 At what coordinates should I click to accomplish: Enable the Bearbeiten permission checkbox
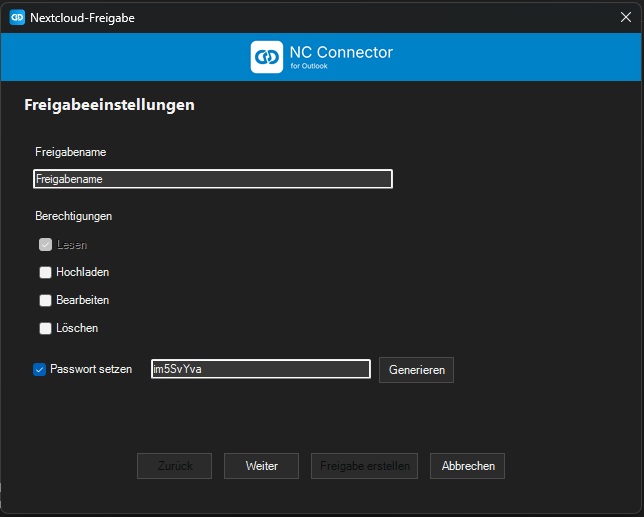pos(45,300)
